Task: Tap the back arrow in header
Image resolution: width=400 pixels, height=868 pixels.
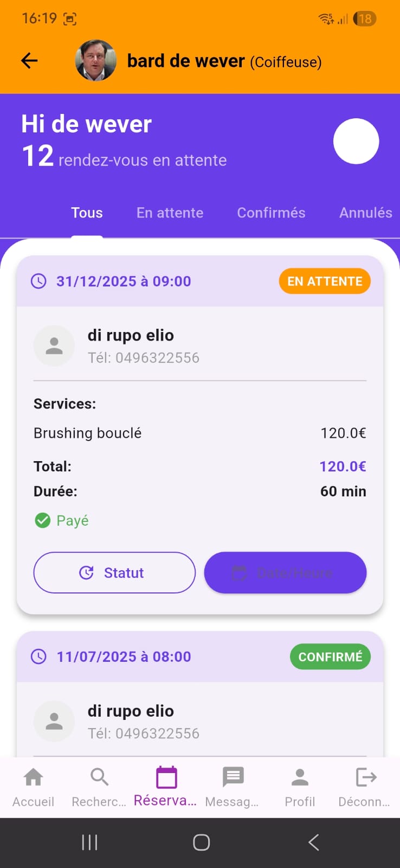Action: click(x=29, y=61)
